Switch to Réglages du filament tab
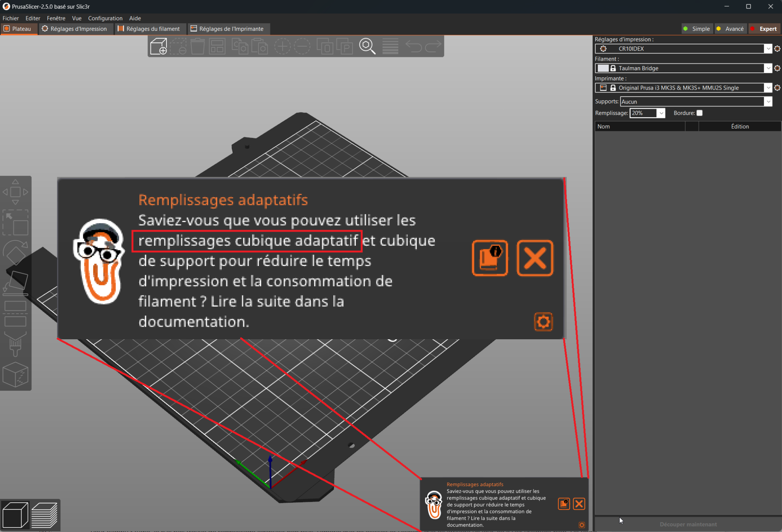The width and height of the screenshot is (782, 532). (149, 29)
